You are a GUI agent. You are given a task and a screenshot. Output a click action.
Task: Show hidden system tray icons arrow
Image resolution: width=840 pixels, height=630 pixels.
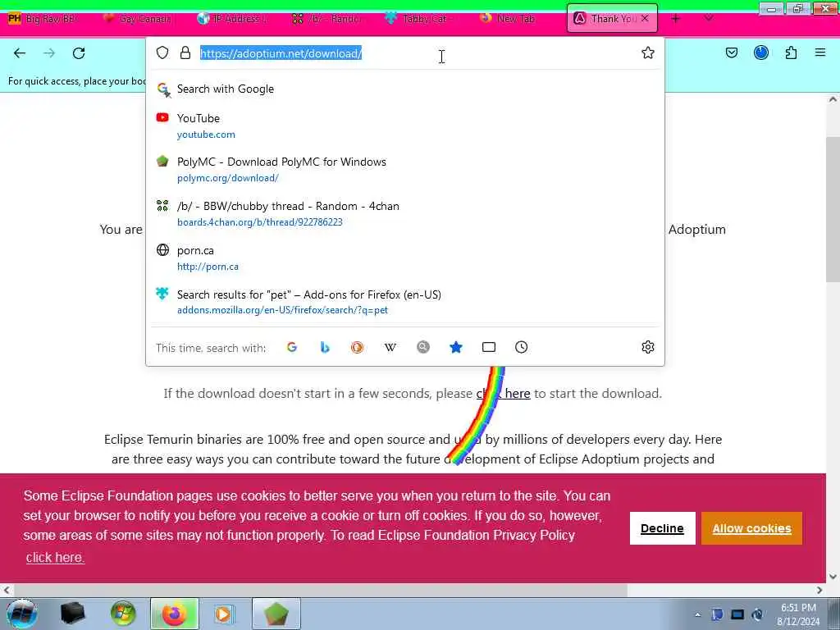(697, 614)
